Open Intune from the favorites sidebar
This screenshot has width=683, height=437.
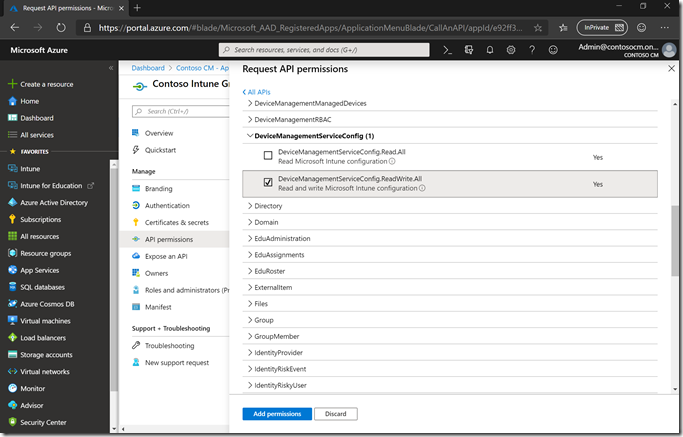coord(30,168)
